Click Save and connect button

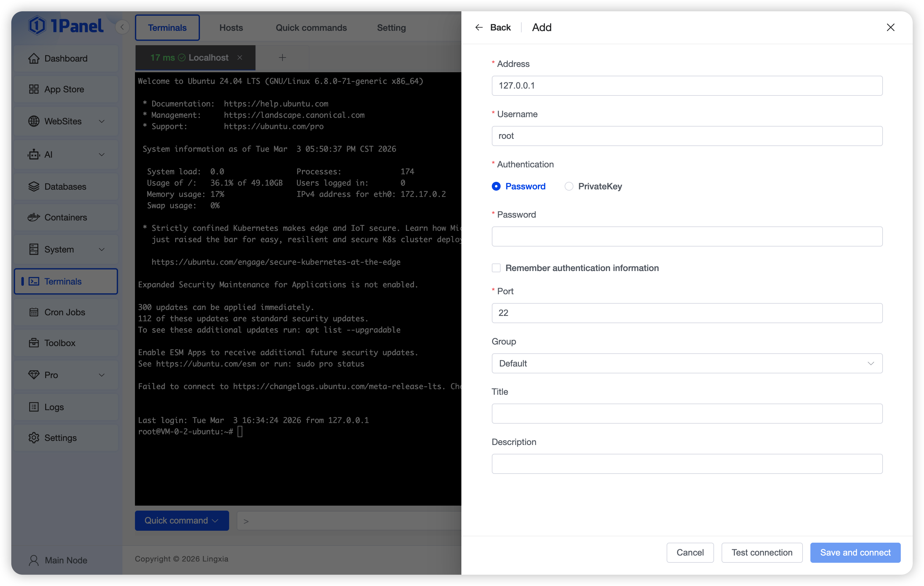[x=855, y=552]
